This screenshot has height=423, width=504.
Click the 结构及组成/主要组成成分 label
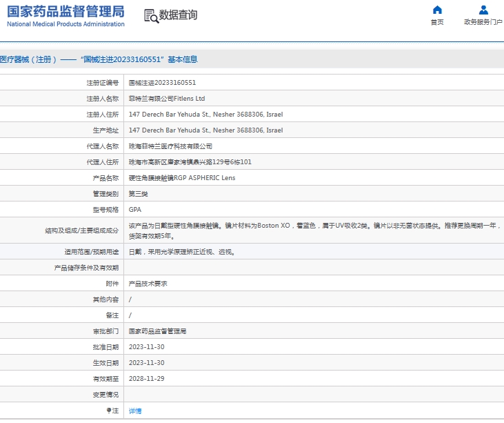[x=81, y=230]
